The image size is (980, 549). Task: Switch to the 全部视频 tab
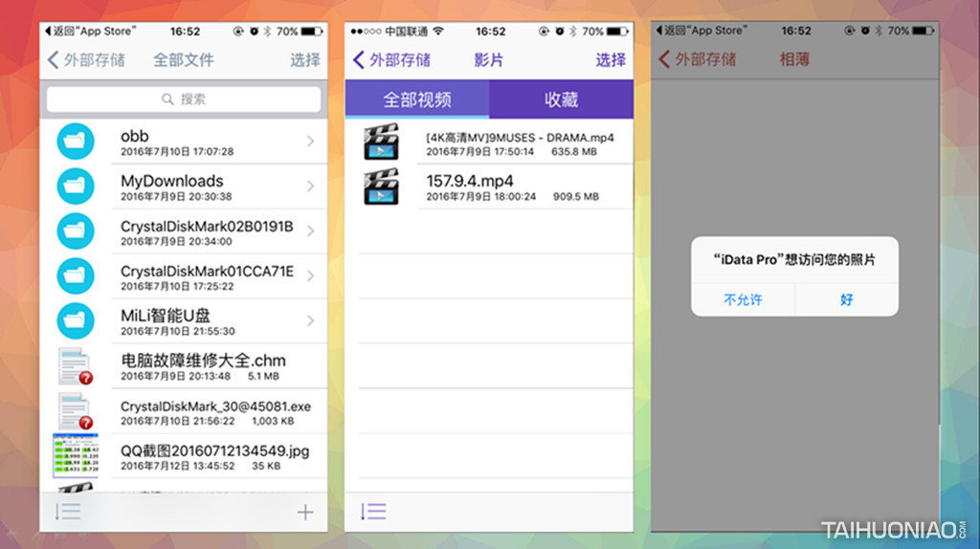click(x=417, y=99)
